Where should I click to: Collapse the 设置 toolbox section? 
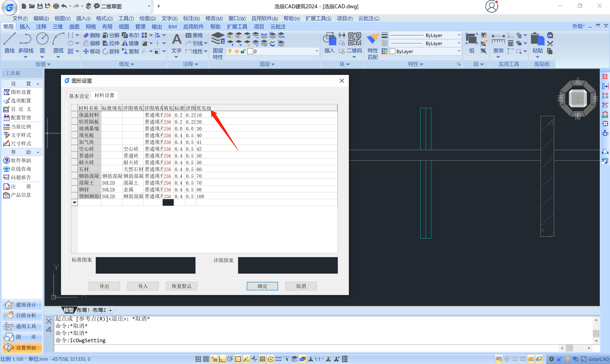click(38, 84)
